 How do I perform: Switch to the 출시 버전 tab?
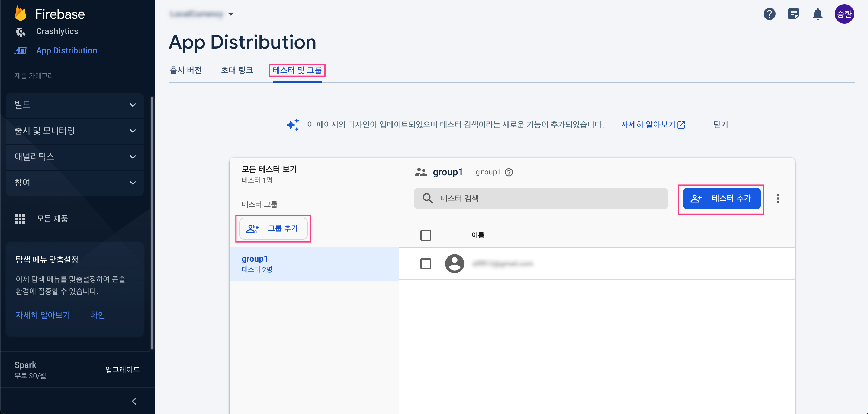tap(185, 70)
